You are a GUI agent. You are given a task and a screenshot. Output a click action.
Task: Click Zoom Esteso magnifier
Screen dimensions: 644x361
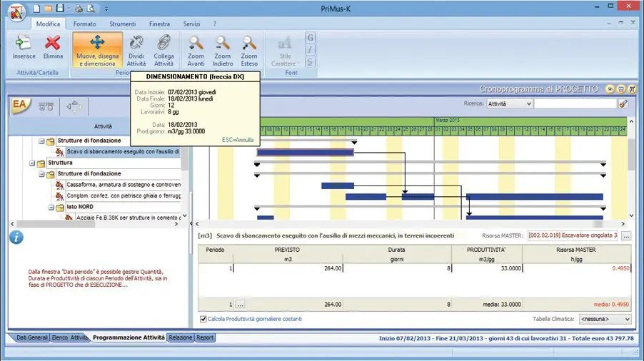(249, 51)
